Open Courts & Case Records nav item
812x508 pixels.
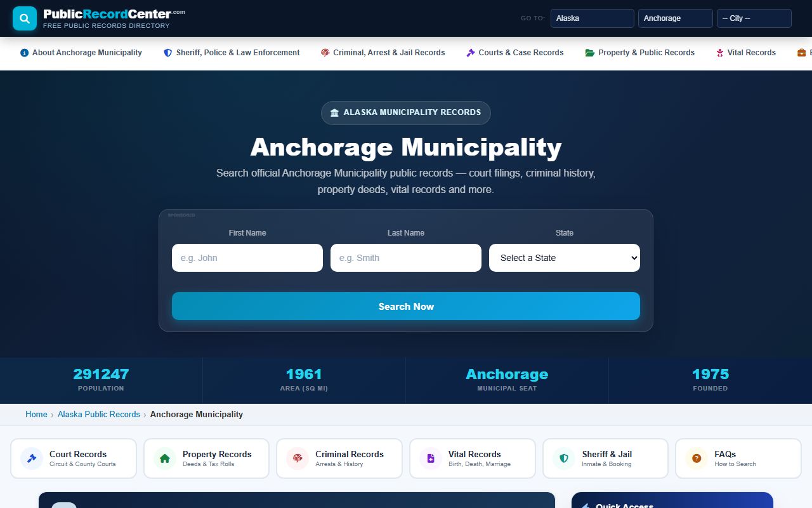point(515,53)
